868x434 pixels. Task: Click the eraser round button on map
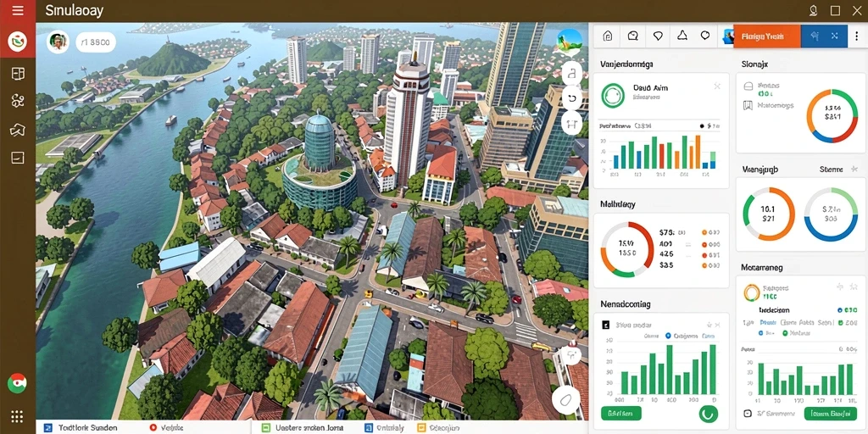[x=565, y=398]
